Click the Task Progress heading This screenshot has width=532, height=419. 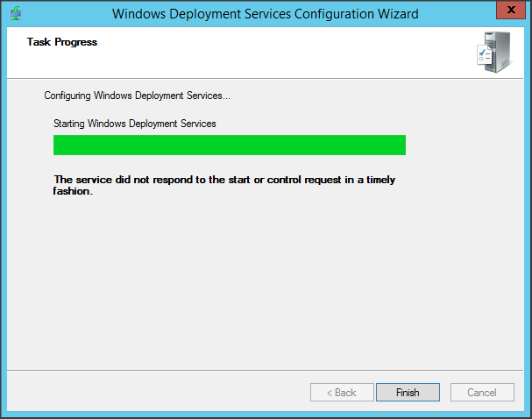(x=62, y=42)
